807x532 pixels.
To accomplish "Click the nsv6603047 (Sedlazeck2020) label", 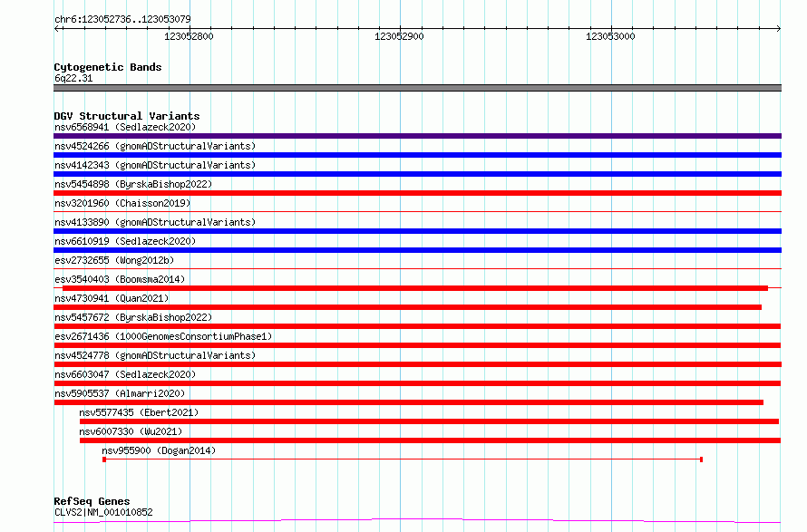I will click(125, 374).
